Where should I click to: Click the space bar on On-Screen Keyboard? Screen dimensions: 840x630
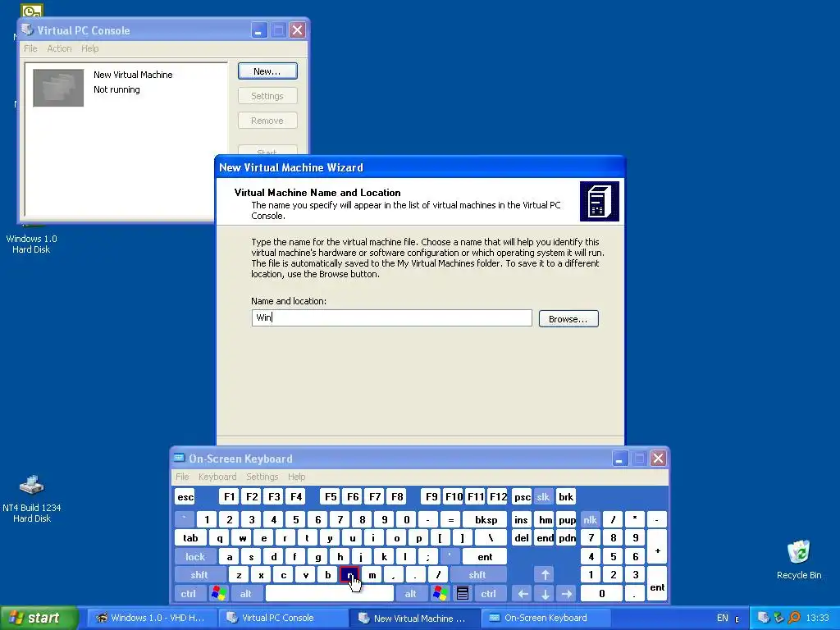point(330,593)
